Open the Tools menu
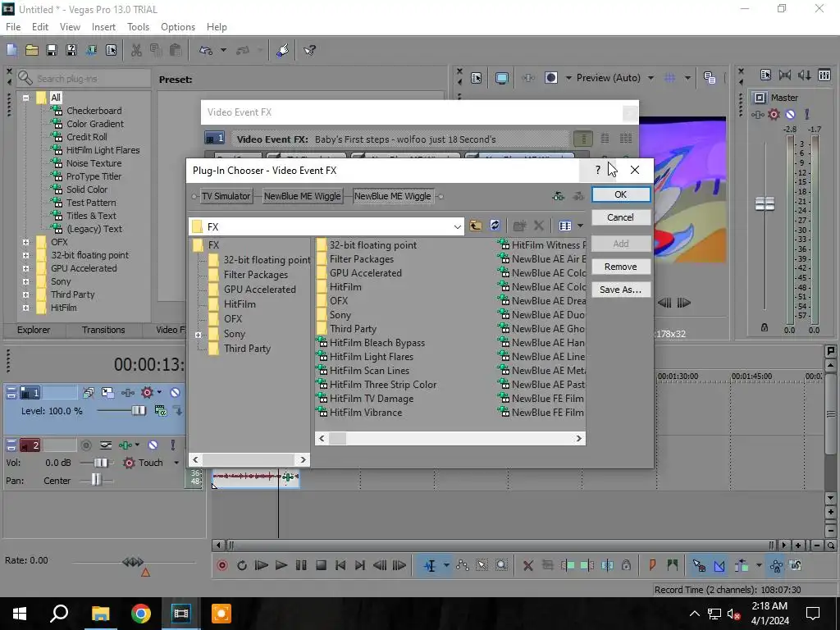Image resolution: width=840 pixels, height=630 pixels. tap(138, 27)
